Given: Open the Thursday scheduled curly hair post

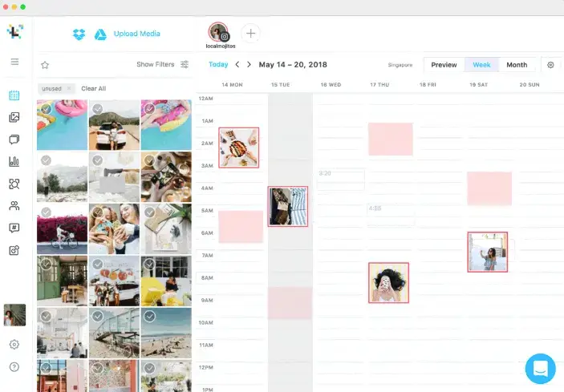Looking at the screenshot, I should pos(389,283).
